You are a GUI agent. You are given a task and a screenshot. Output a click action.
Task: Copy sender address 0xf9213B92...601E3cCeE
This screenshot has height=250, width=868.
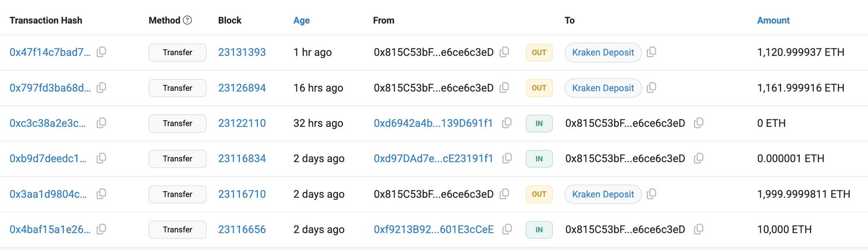(x=507, y=230)
